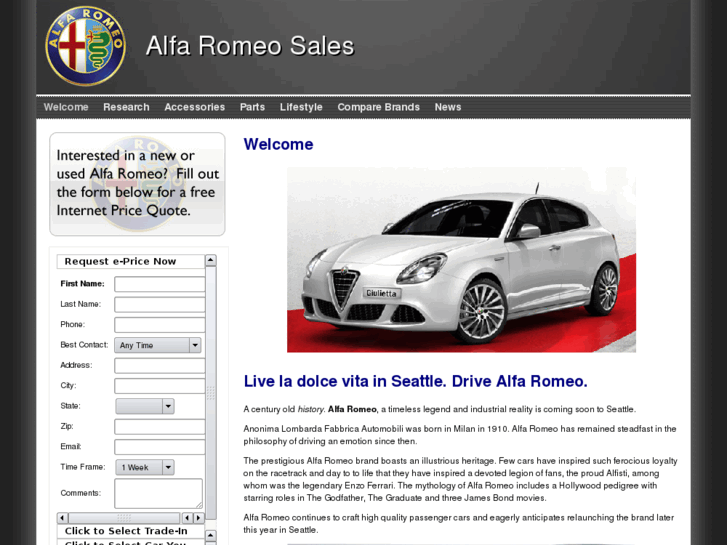The image size is (727, 545).
Task: Go to the Research menu item
Action: [126, 107]
